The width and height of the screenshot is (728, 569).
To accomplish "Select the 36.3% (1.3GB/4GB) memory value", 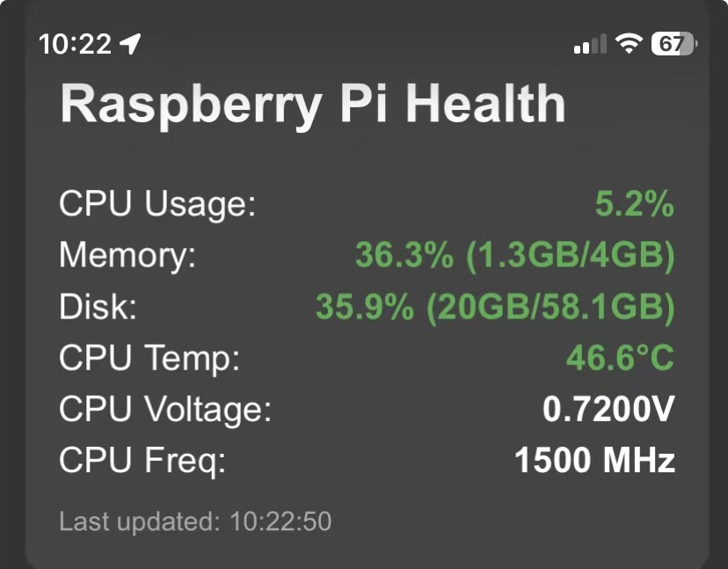I will pos(514,256).
